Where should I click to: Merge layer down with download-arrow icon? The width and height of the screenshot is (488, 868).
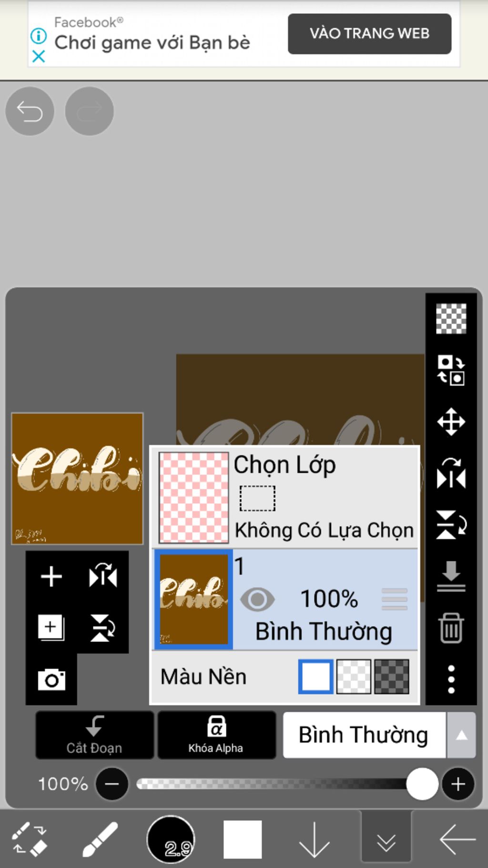[451, 576]
